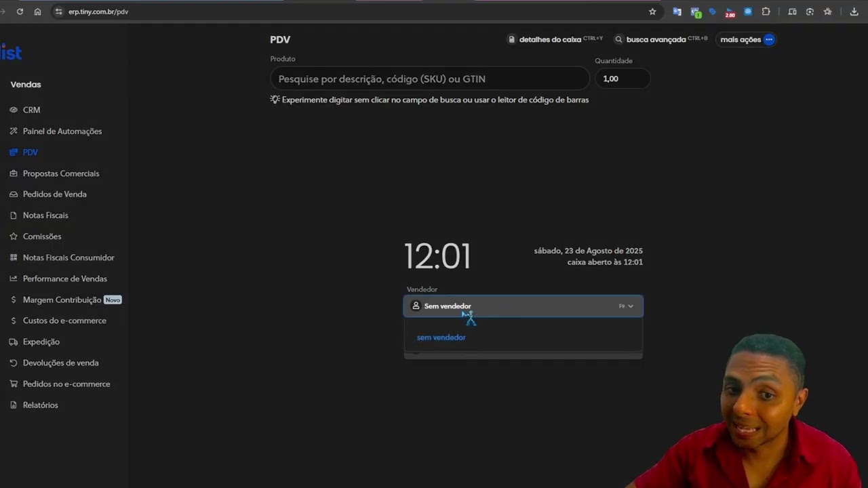The height and width of the screenshot is (488, 868).
Task: Click the Propostas Comerciais briefcase icon
Action: point(14,174)
